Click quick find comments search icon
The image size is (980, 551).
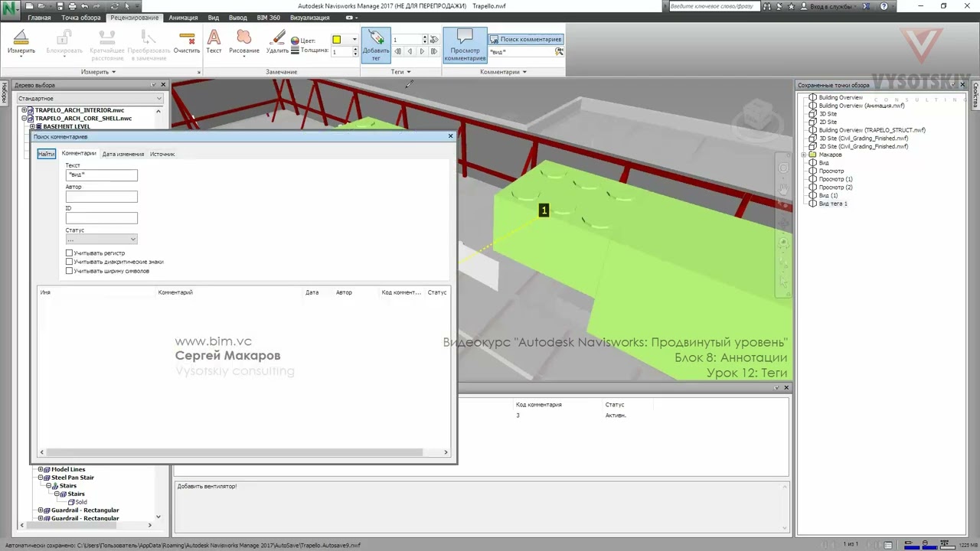[x=559, y=51]
